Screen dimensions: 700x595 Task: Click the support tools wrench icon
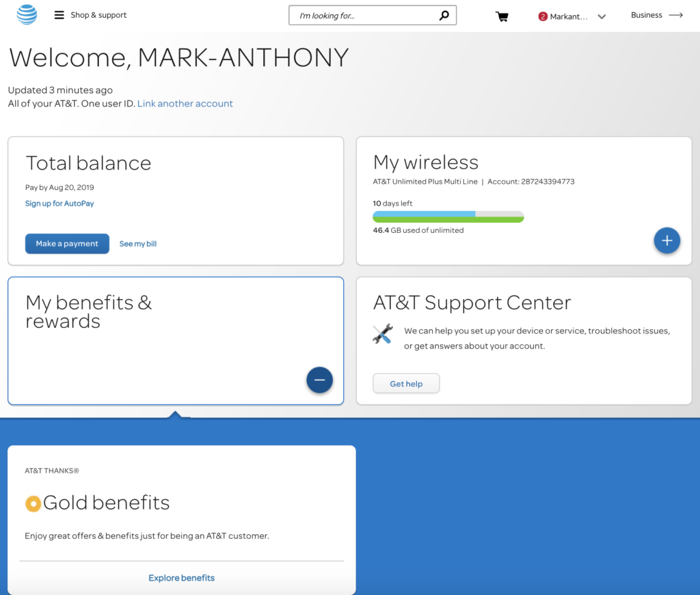[x=383, y=333]
